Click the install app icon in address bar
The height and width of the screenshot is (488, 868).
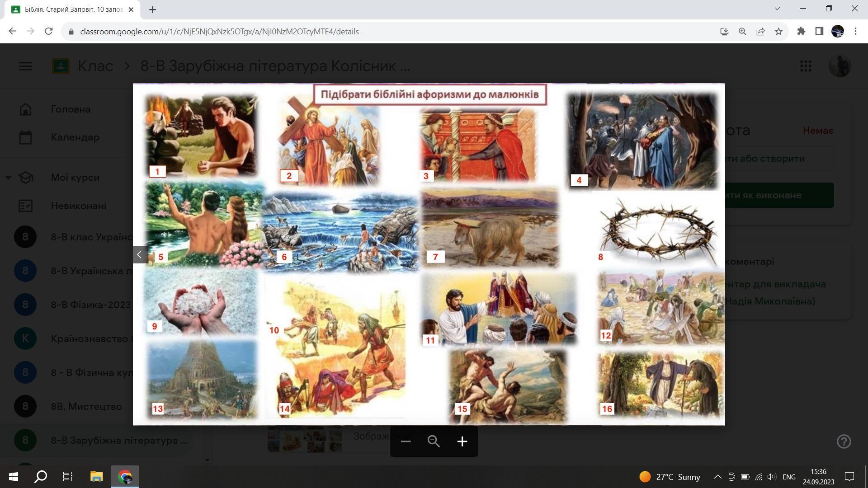tap(724, 31)
